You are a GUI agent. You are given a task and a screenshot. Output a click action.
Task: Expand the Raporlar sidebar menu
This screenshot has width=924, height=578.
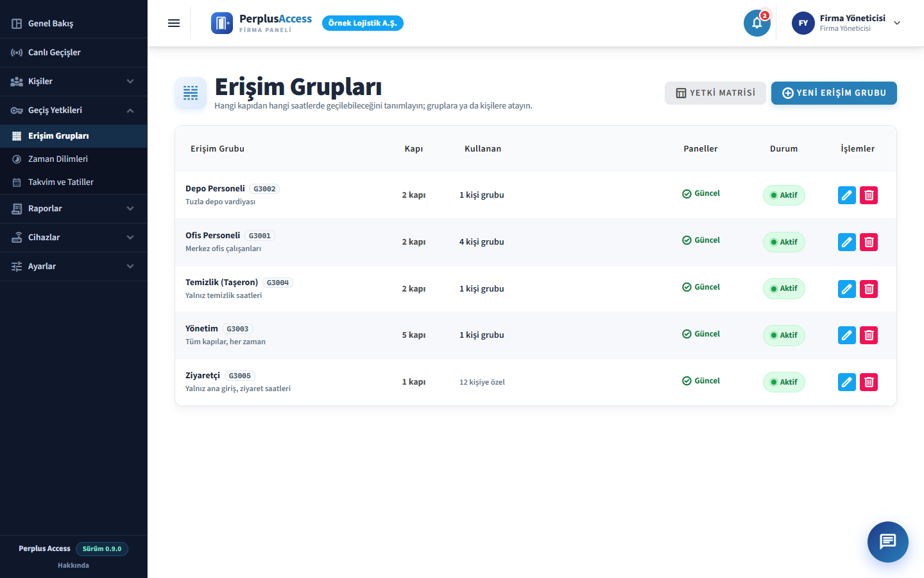pos(74,209)
